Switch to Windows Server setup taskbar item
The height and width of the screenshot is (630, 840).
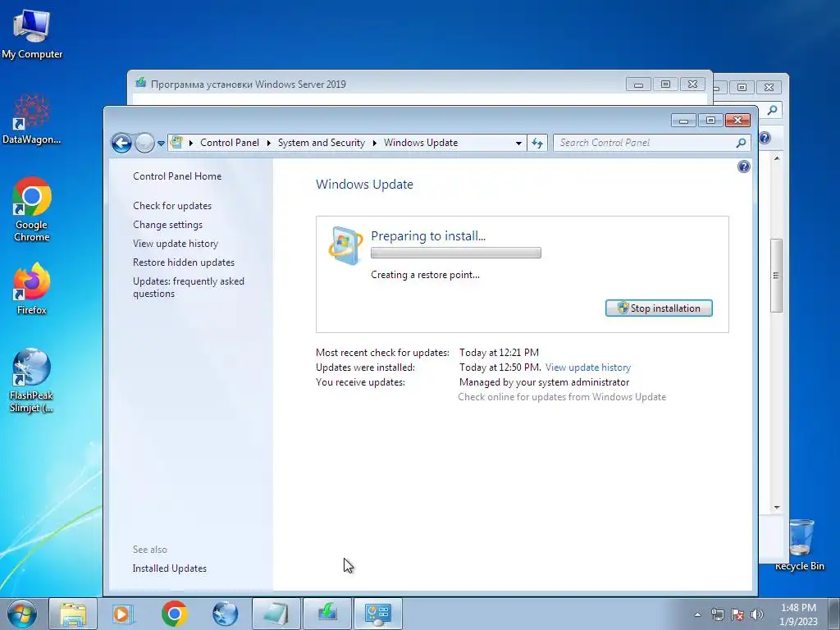[327, 614]
